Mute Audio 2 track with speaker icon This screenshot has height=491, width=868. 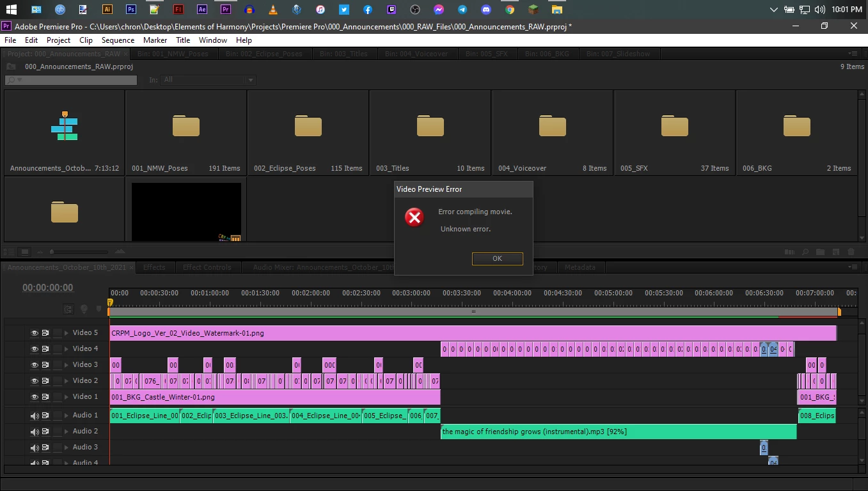(x=35, y=432)
